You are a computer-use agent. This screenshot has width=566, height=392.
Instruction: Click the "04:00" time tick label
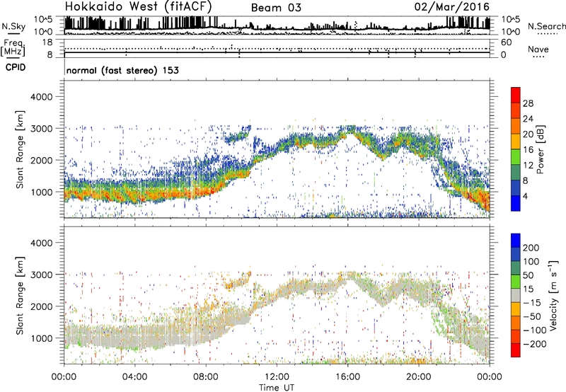pos(134,377)
